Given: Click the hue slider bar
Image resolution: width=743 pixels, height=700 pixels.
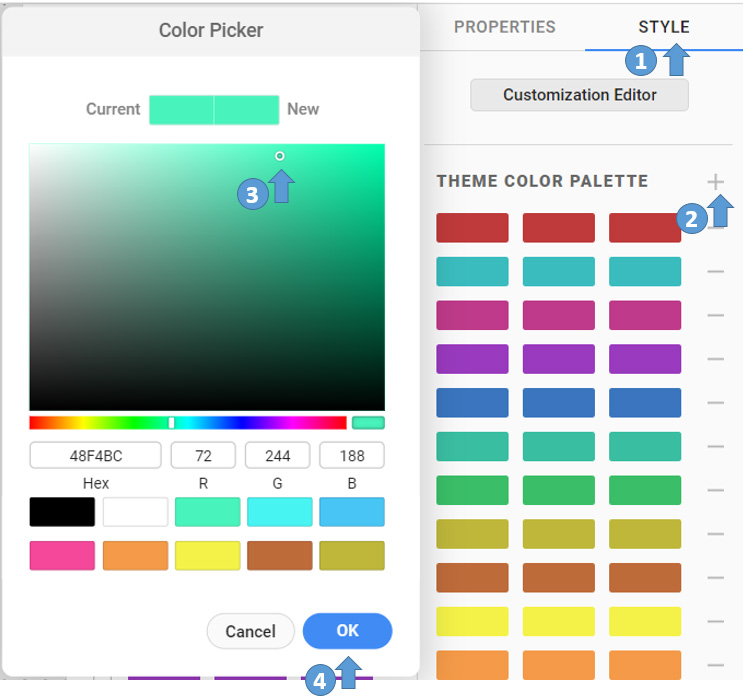Looking at the screenshot, I should click(x=188, y=423).
